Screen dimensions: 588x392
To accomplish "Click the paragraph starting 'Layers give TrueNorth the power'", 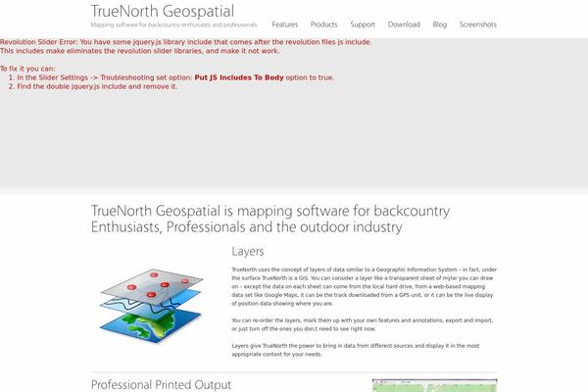I will click(x=355, y=350).
